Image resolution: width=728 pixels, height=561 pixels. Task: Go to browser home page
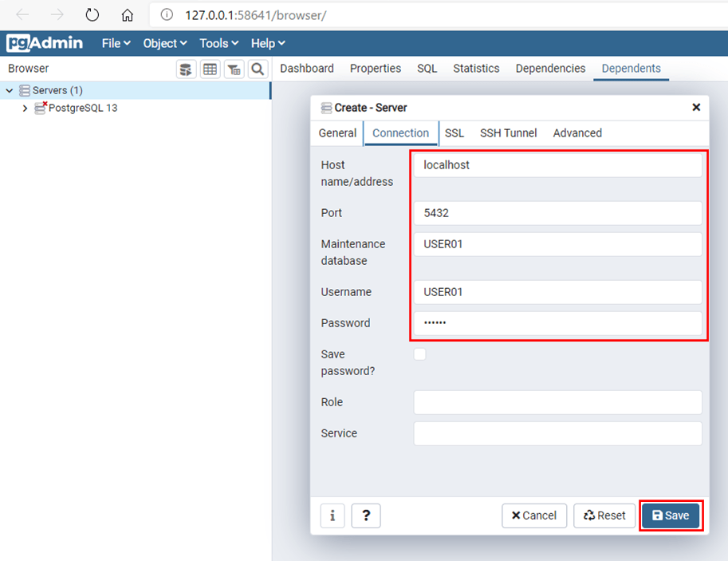(x=128, y=15)
